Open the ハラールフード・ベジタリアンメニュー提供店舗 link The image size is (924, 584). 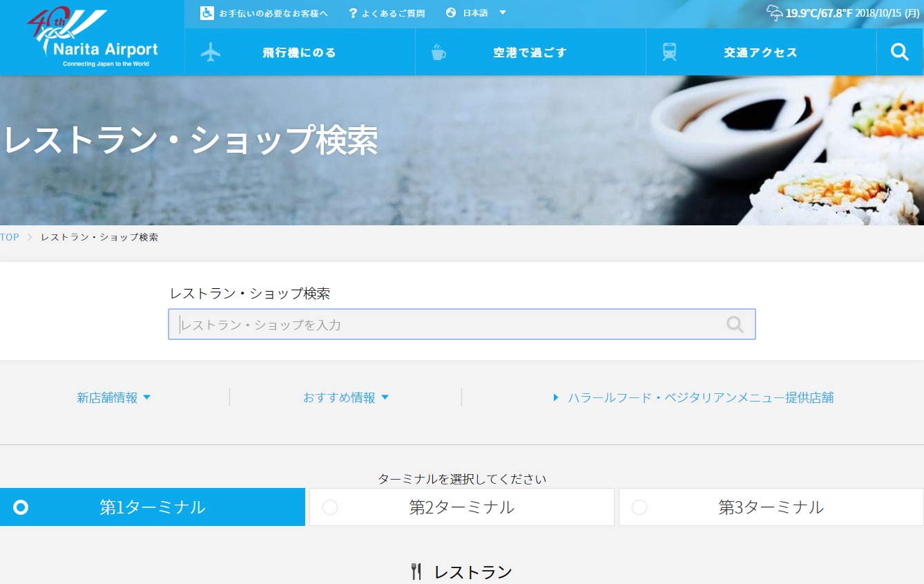tap(700, 398)
